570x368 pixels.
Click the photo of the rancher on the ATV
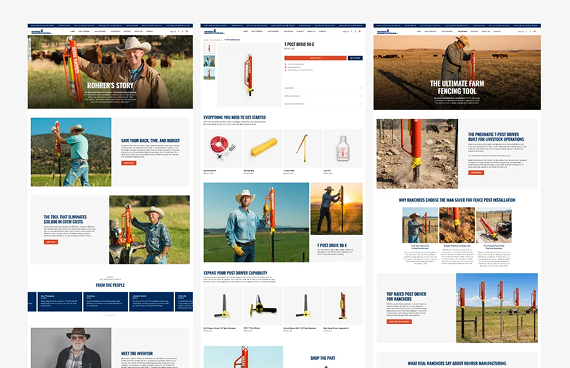pos(149,229)
